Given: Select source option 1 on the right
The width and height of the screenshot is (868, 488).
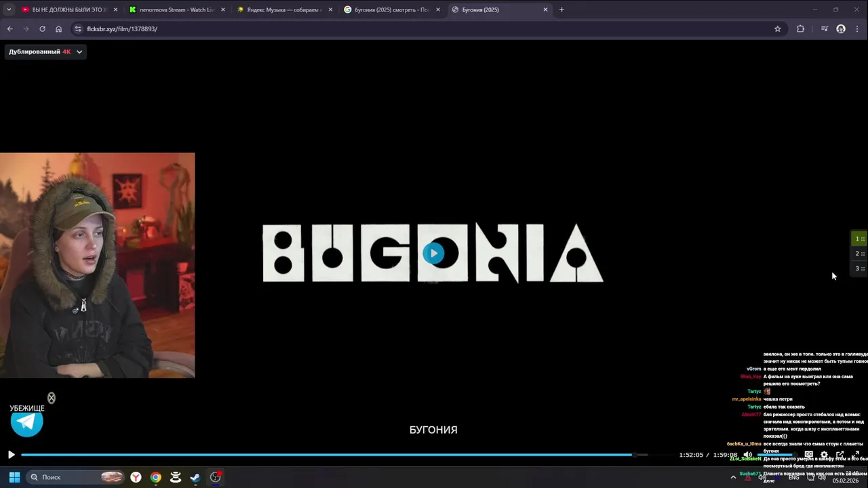Looking at the screenshot, I should coord(859,239).
